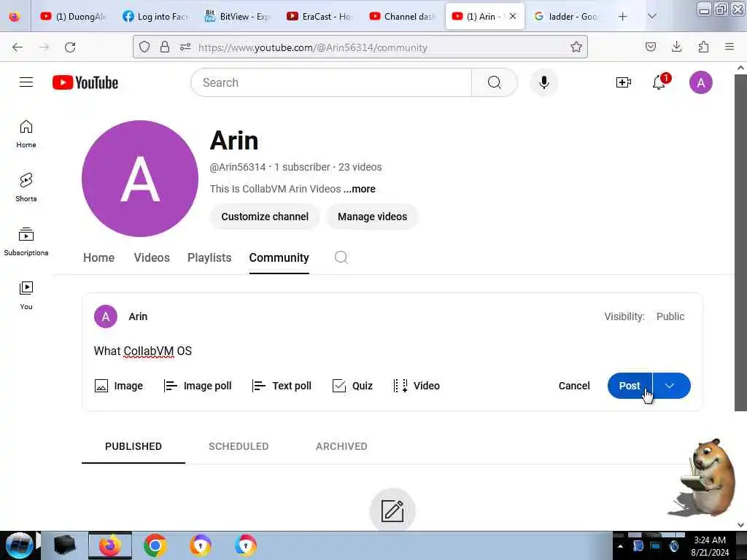Open Firefox extensions puzzle icon
This screenshot has width=747, height=560.
click(x=703, y=47)
